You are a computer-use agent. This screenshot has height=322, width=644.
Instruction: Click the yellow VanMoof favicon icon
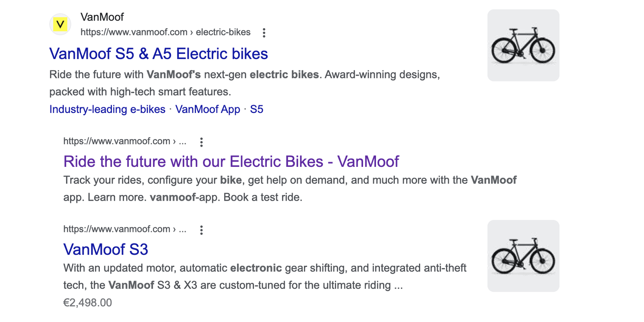[x=60, y=25]
